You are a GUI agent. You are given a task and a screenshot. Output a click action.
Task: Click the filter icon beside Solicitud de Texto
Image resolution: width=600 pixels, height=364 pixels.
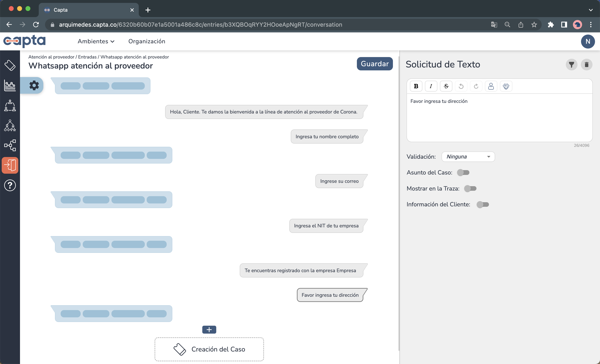[571, 65]
